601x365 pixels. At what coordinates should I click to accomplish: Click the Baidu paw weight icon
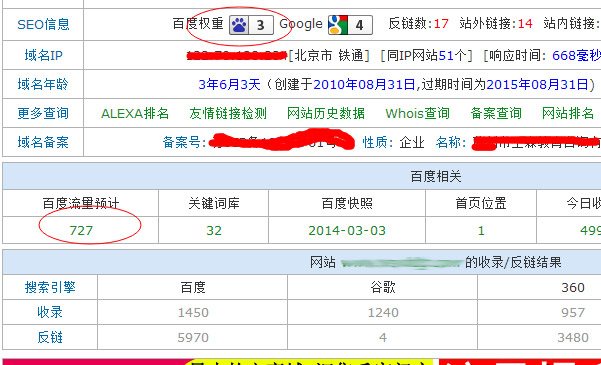pos(251,25)
